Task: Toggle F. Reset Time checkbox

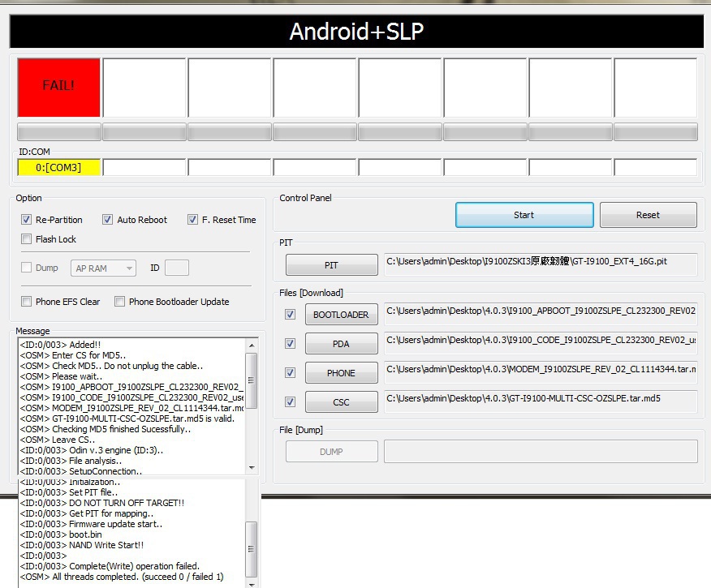Action: [x=192, y=220]
